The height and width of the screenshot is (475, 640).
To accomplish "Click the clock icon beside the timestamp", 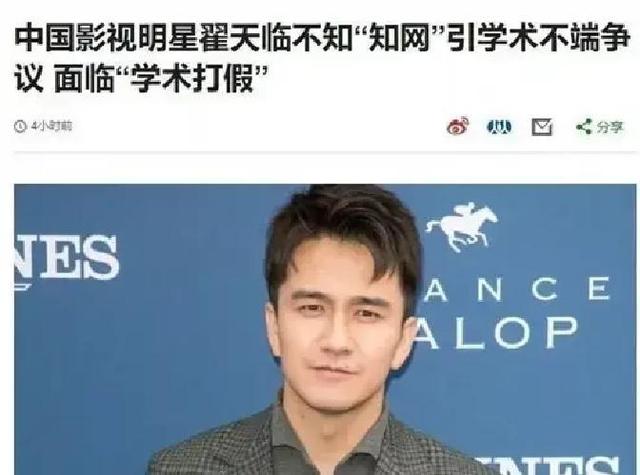I will tap(20, 127).
